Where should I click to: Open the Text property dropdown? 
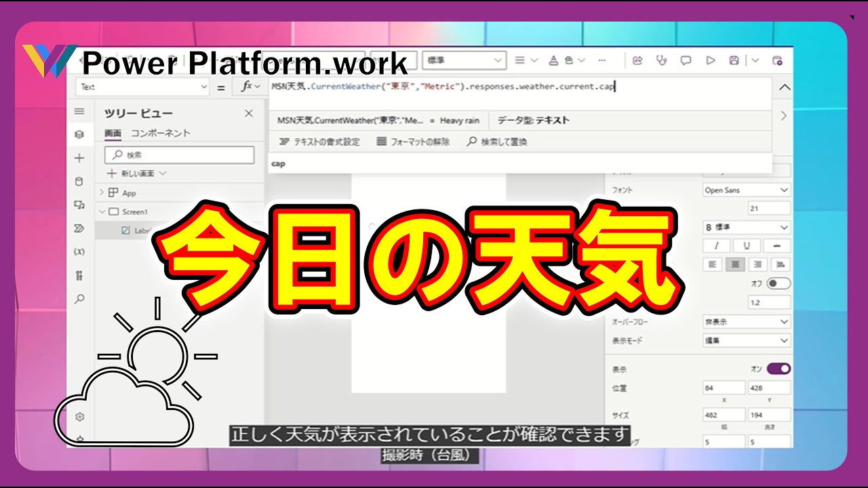click(x=143, y=87)
